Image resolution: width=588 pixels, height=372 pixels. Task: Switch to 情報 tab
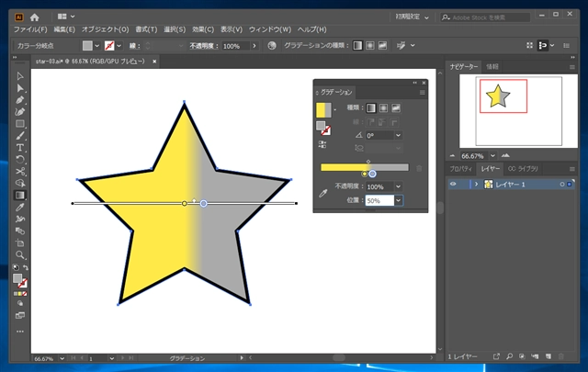click(x=492, y=67)
